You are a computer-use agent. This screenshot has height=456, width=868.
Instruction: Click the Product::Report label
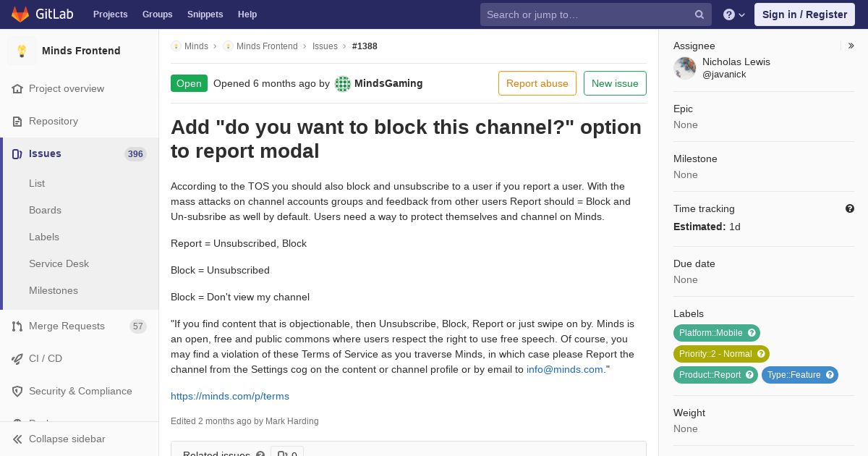709,375
